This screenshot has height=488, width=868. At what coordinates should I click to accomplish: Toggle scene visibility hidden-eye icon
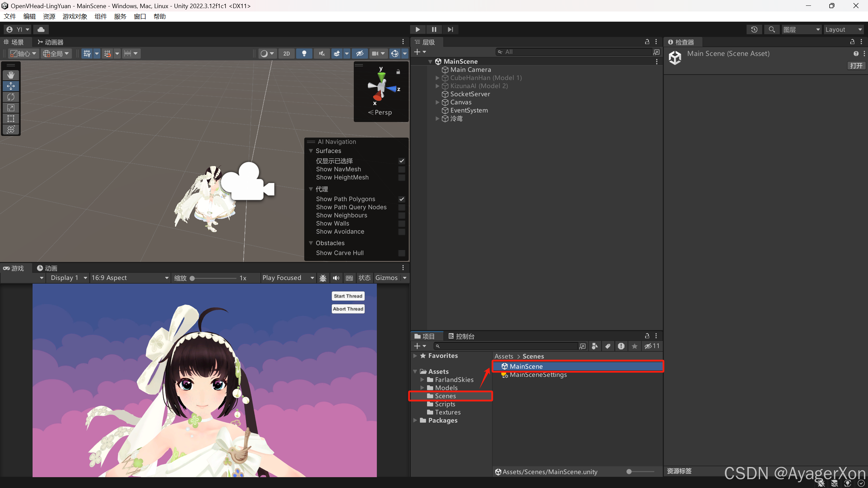tap(360, 54)
